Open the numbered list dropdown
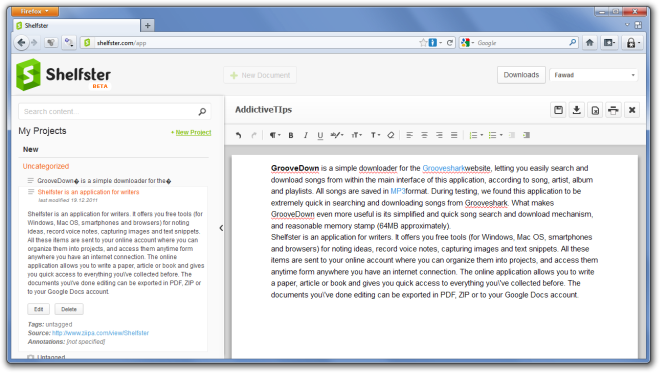Viewport: 660px width, 373px height. pyautogui.click(x=476, y=135)
